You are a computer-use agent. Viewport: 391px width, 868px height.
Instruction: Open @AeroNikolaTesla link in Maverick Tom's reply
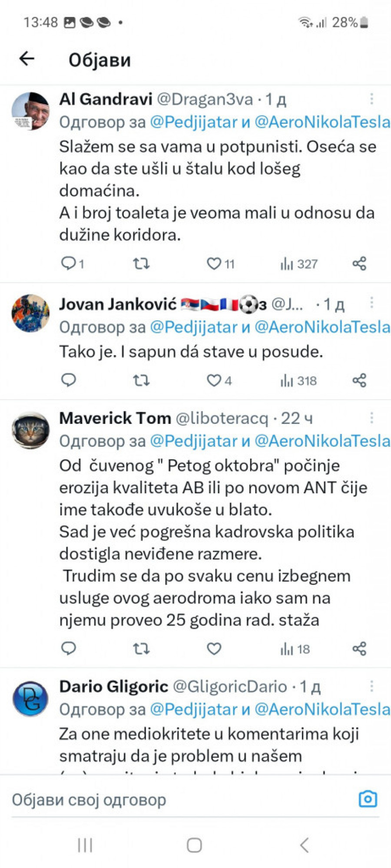(x=322, y=441)
